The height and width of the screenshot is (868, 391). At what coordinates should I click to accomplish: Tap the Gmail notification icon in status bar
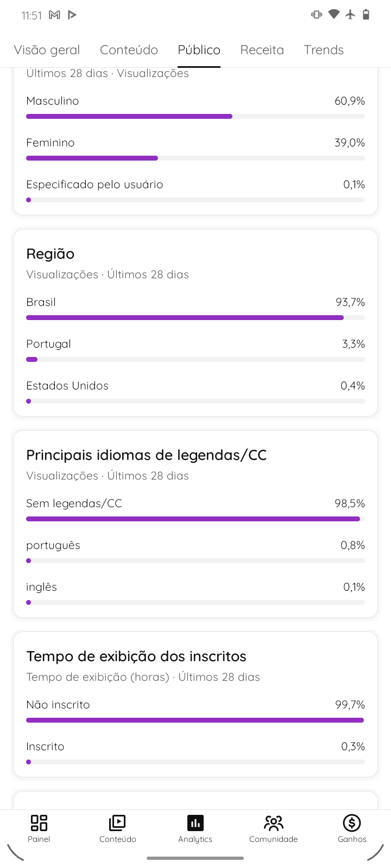pyautogui.click(x=54, y=15)
